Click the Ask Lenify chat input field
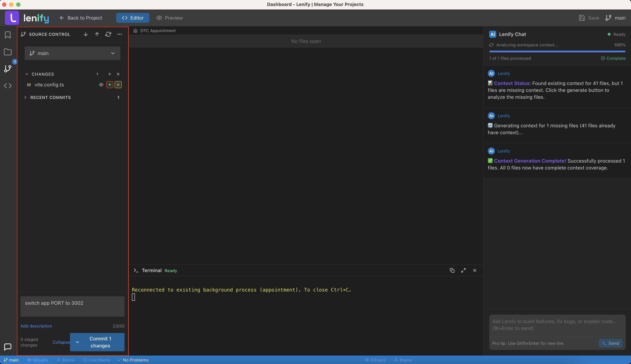 pos(557,325)
